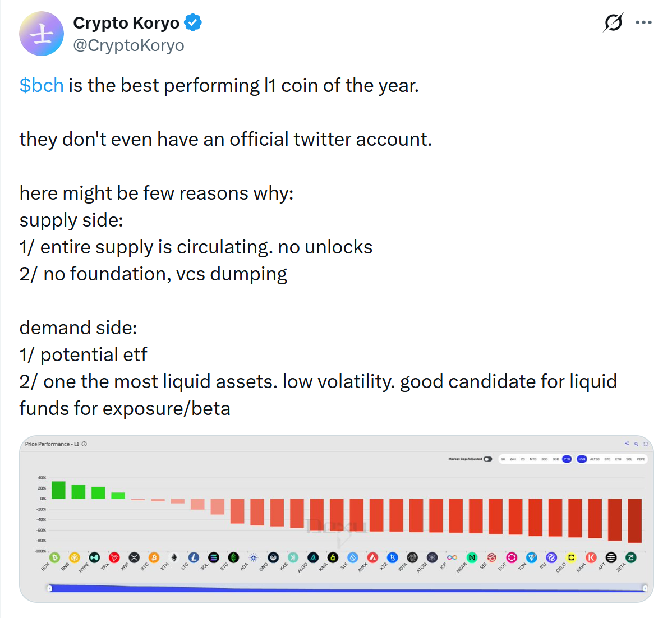Viewport: 672px width, 618px height.
Task: Click the @CryptoKoryo handle
Action: coord(128,45)
